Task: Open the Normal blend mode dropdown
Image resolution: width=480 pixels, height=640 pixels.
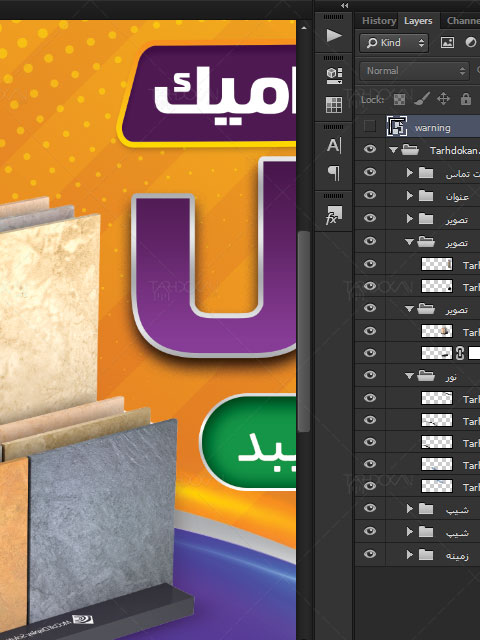Action: 414,71
